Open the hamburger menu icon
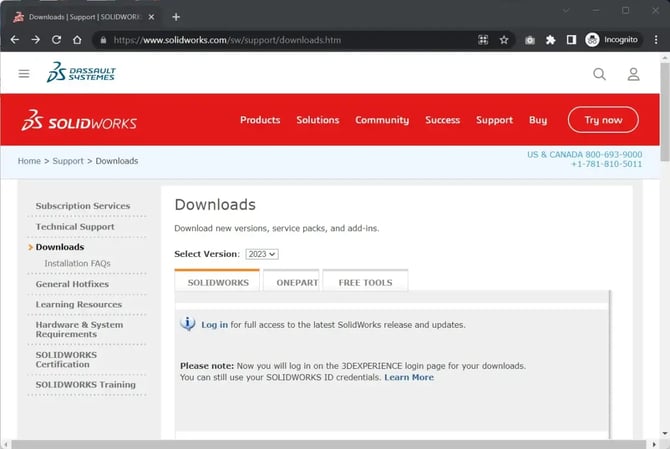The height and width of the screenshot is (449, 670). point(24,74)
